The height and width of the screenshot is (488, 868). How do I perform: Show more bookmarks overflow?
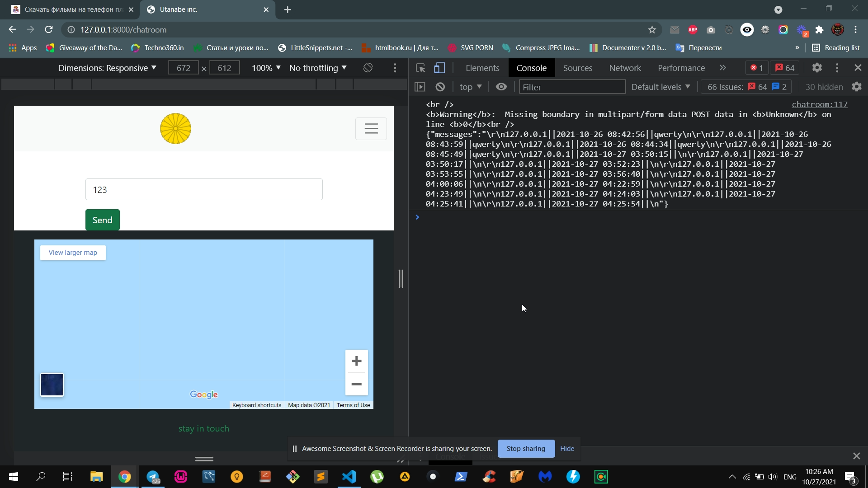(797, 48)
